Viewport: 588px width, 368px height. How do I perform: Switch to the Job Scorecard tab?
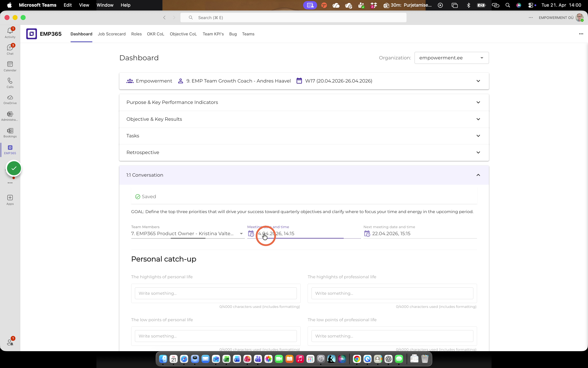[111, 34]
